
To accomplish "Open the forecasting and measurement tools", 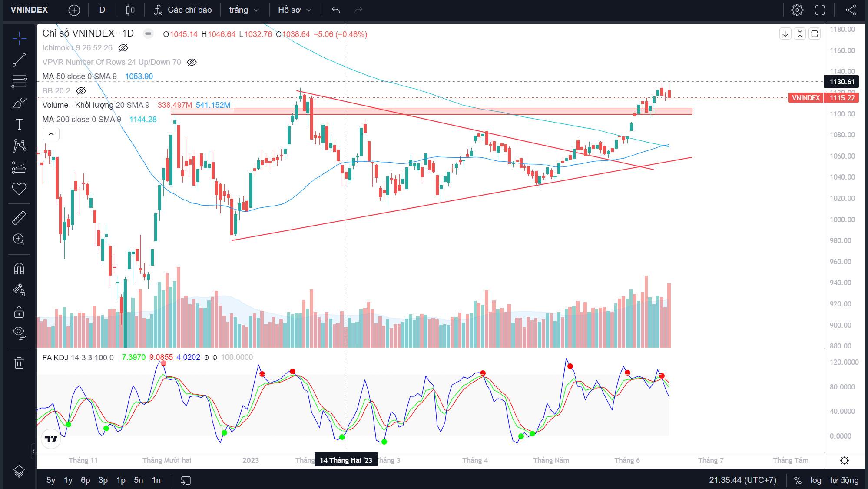I will click(x=19, y=167).
